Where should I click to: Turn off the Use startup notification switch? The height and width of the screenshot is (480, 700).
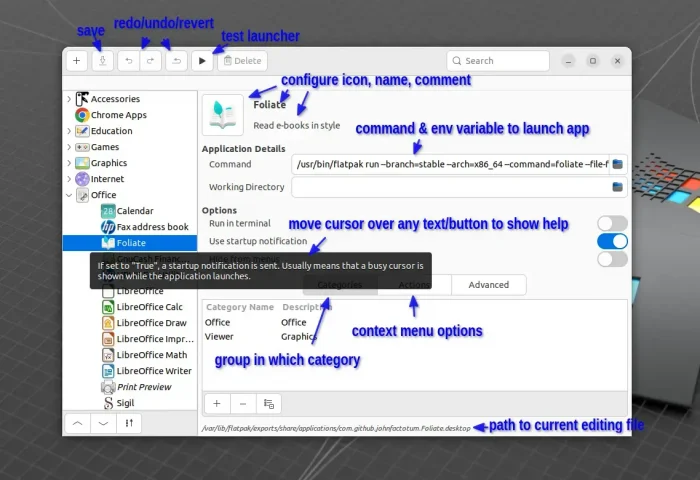612,241
